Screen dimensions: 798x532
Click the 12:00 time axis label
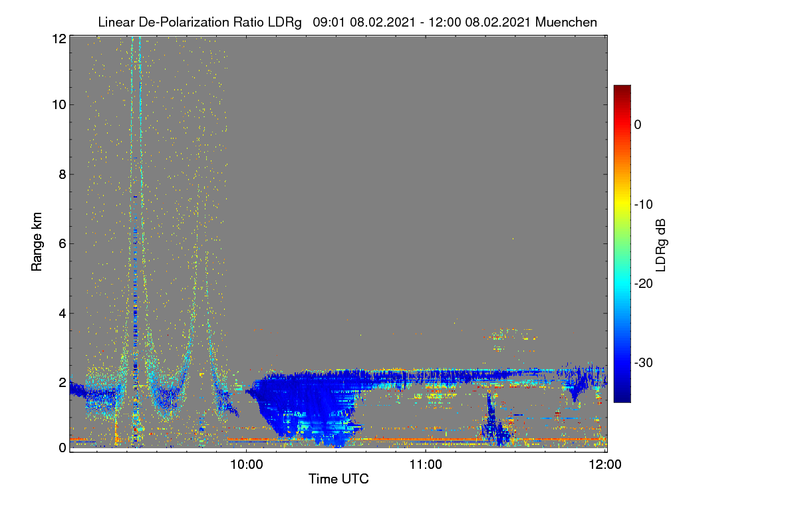[605, 465]
